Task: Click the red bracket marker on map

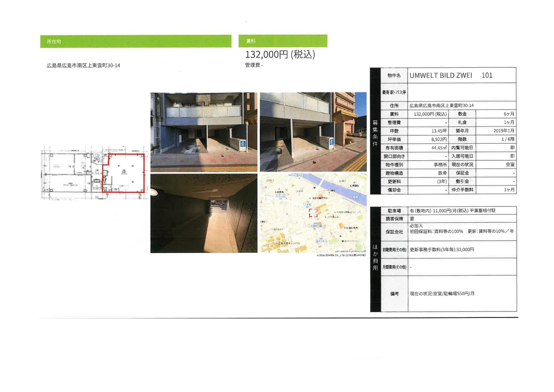Action: [x=313, y=213]
